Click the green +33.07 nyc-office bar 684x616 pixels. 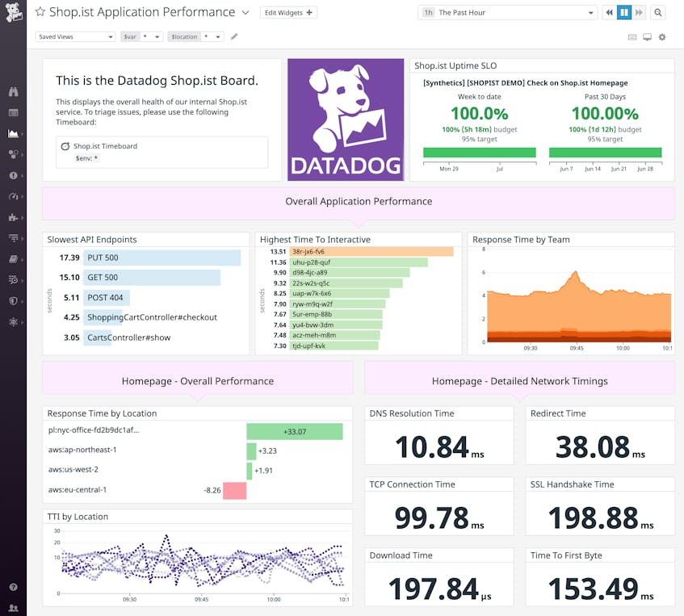click(x=295, y=431)
